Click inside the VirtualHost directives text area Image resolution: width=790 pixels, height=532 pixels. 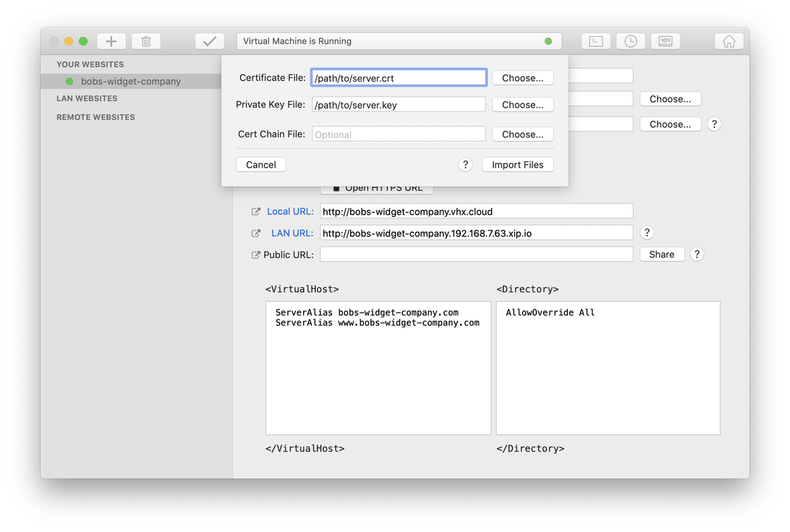[378, 368]
